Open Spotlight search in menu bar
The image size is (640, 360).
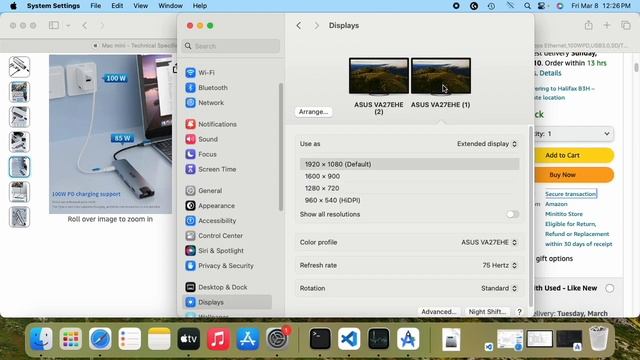pyautogui.click(x=527, y=6)
